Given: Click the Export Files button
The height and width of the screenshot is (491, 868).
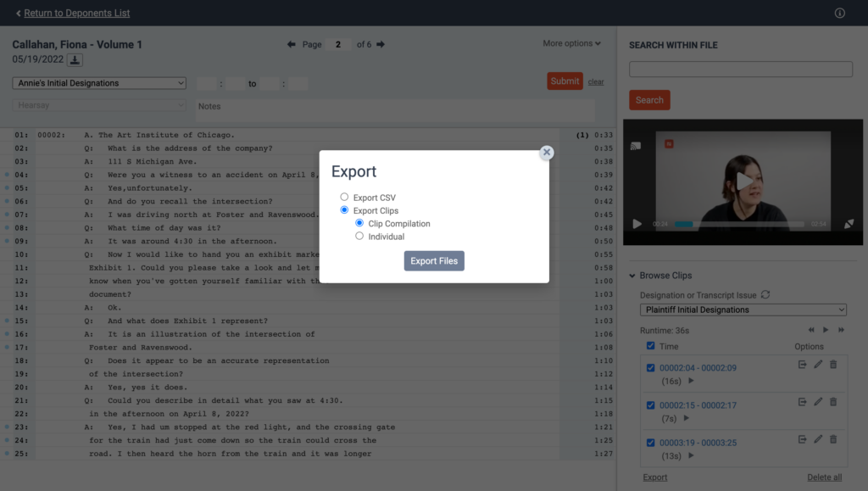Looking at the screenshot, I should pyautogui.click(x=433, y=260).
